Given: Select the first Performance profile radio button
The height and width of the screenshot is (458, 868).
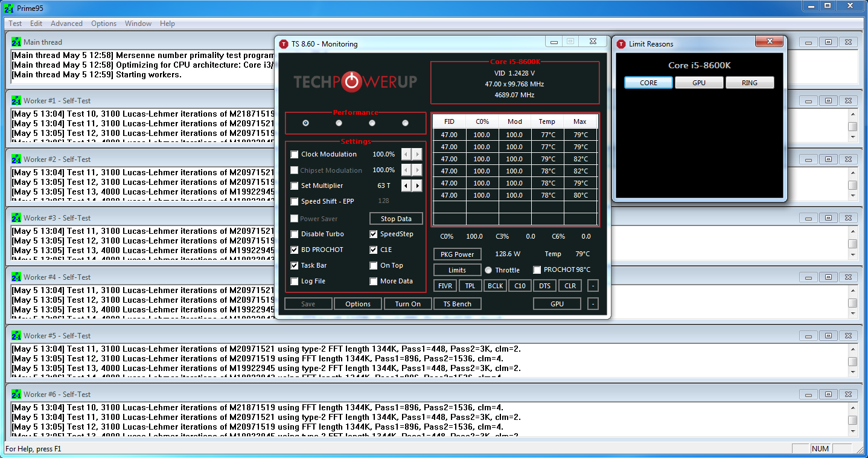Looking at the screenshot, I should 306,123.
